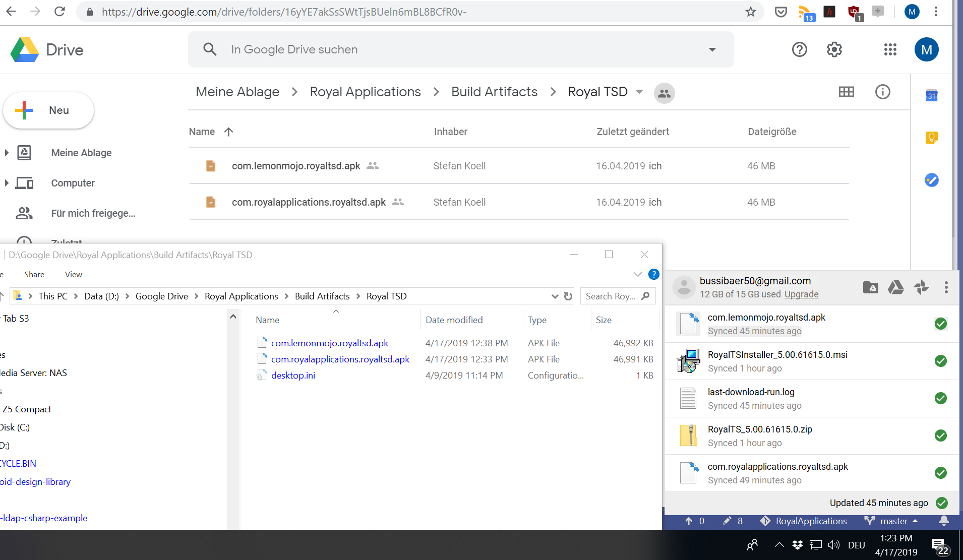Image resolution: width=963 pixels, height=560 pixels.
Task: Open the shared people icon next to Royal TSD
Action: [x=665, y=93]
